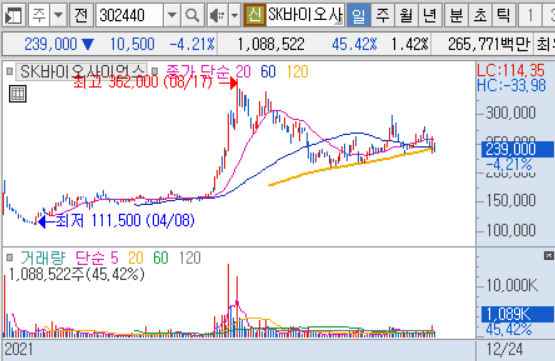Click volume value 1,088,522 in header
Screen dimensions: 555x361
click(x=271, y=44)
